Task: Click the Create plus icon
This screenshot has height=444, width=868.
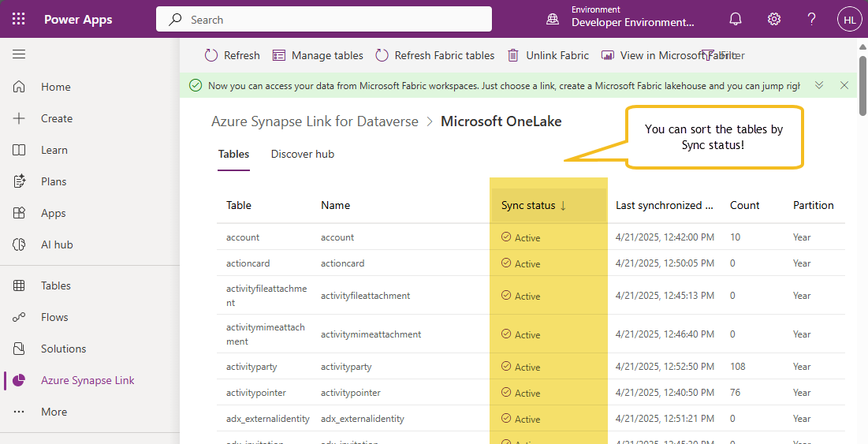Action: point(19,118)
